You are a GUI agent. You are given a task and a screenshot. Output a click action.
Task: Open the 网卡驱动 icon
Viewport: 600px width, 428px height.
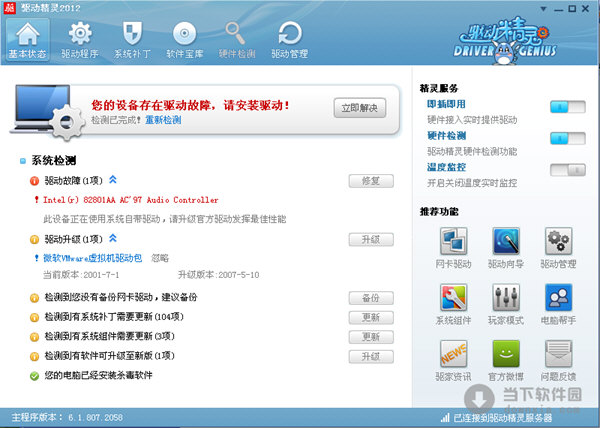(x=453, y=241)
